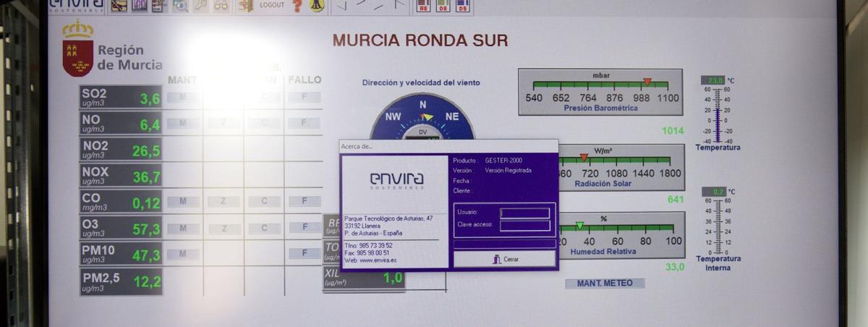Click the yellow round tower icon

(x=317, y=6)
